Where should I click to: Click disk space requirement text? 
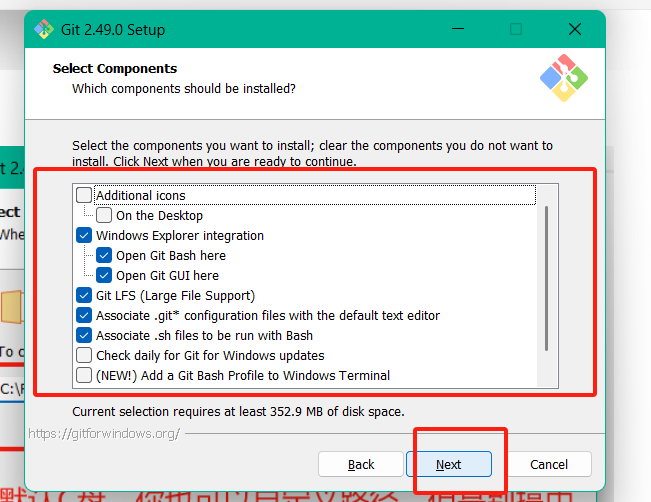[x=238, y=411]
